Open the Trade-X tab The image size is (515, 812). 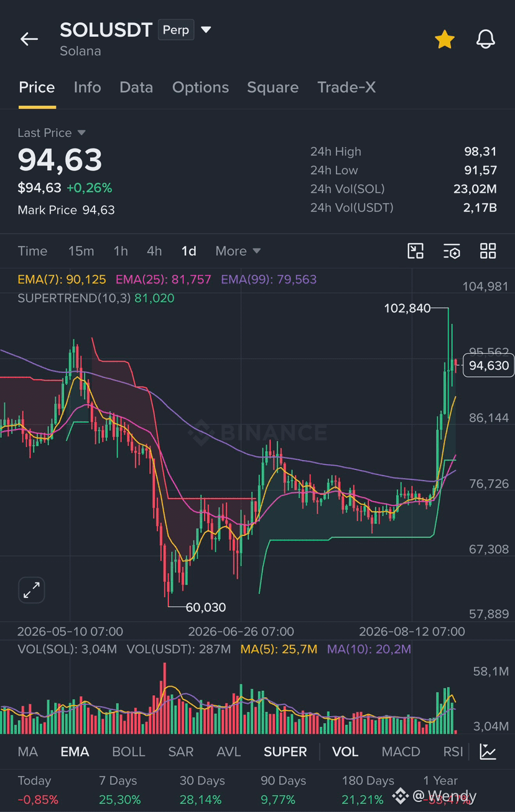point(346,87)
